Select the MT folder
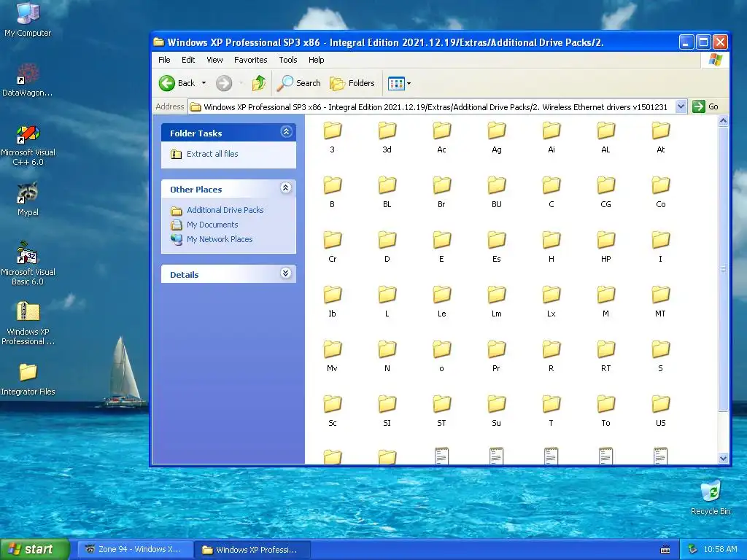The image size is (747, 560). pyautogui.click(x=660, y=301)
